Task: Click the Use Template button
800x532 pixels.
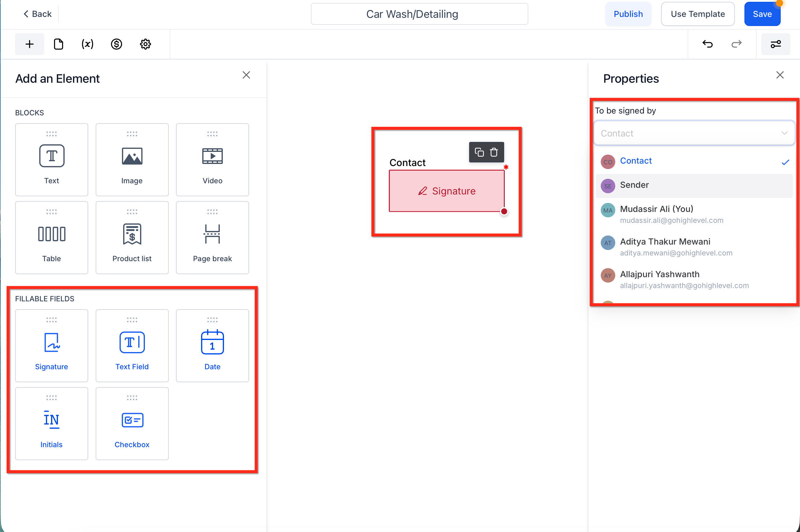Action: [x=698, y=14]
